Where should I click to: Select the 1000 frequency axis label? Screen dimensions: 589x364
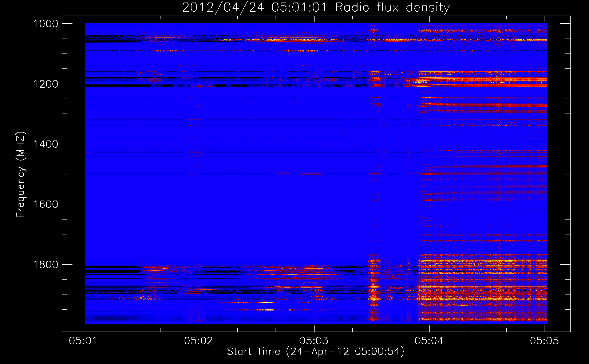[46, 24]
